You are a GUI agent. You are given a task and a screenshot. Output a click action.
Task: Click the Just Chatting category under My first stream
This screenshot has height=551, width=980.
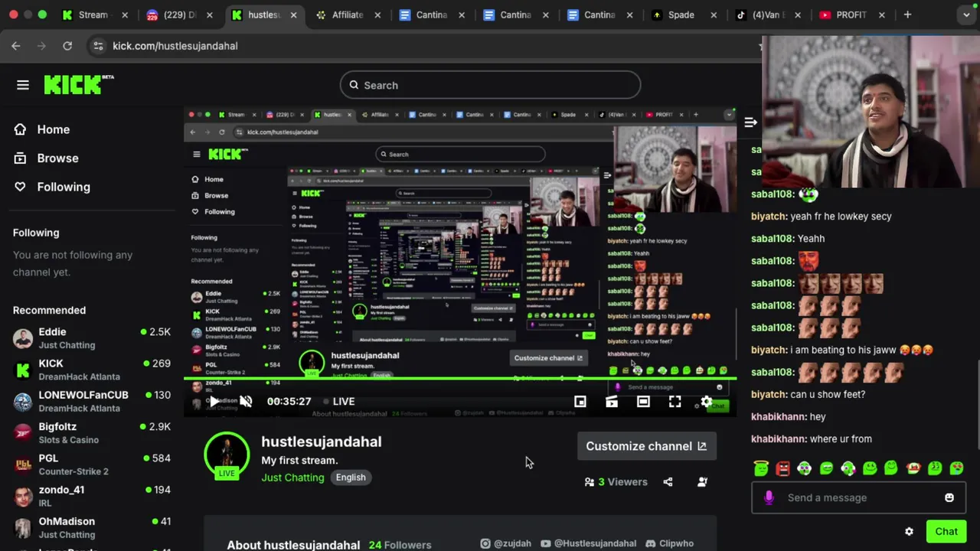pos(292,477)
